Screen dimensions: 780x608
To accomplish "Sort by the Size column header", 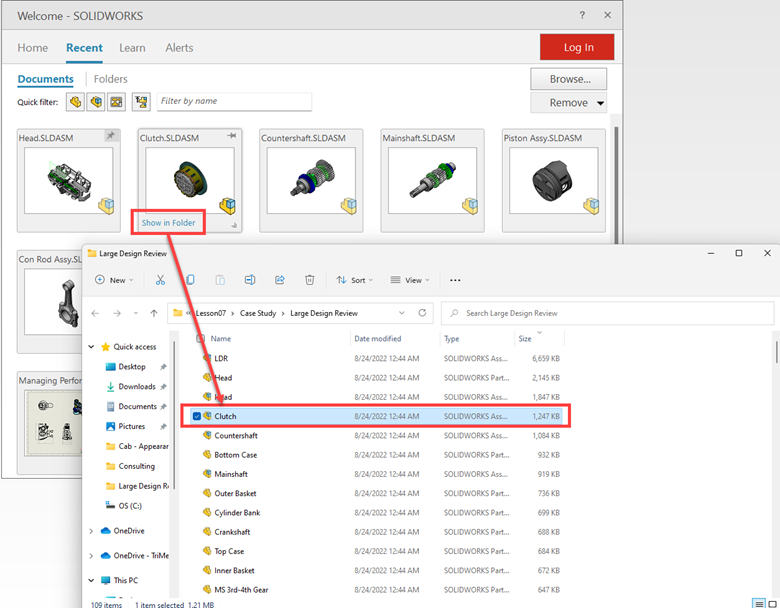I will tap(525, 339).
